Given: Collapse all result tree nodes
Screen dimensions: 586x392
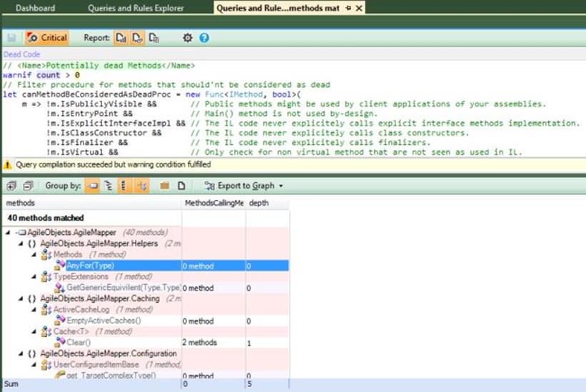Looking at the screenshot, I should click(x=28, y=186).
